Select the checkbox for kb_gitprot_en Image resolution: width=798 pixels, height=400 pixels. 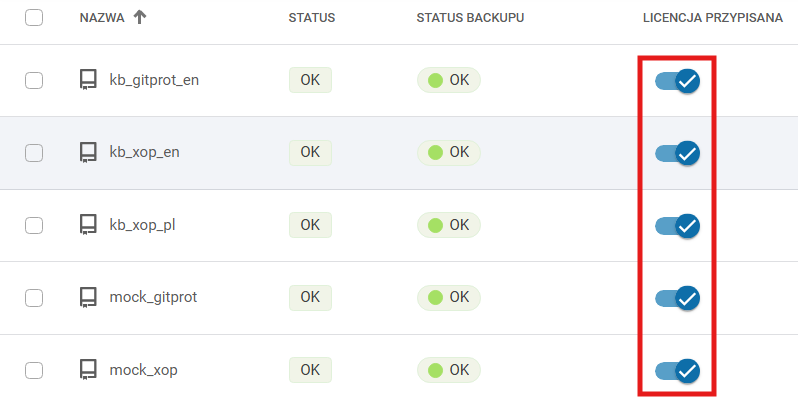coord(34,81)
